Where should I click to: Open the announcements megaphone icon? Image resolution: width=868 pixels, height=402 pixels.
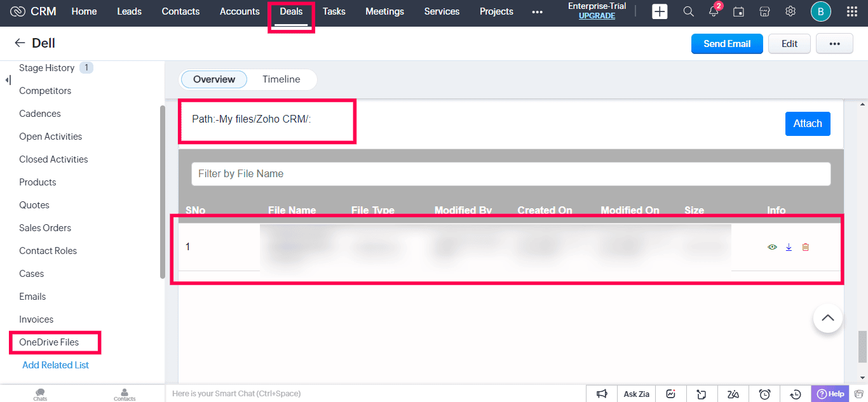(602, 394)
